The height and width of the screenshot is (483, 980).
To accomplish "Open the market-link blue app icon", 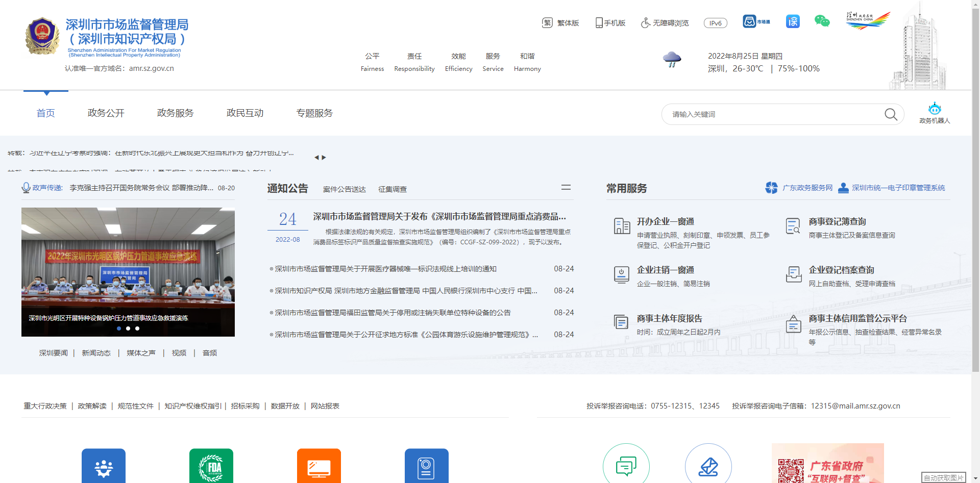I will click(756, 21).
